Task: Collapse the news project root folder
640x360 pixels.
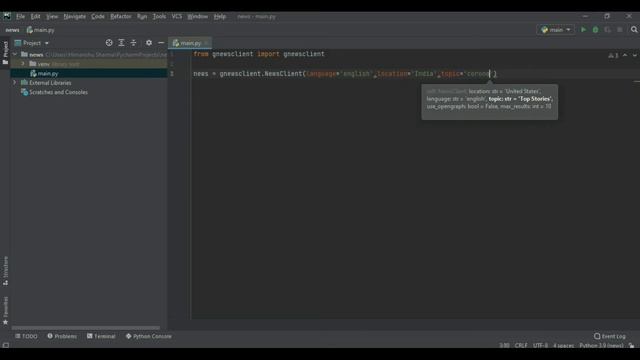Action: [15, 54]
